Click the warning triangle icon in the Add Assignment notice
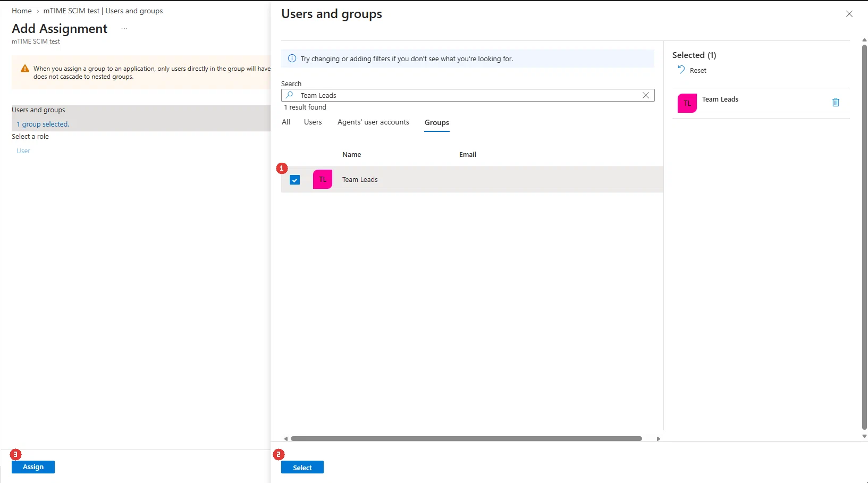Image resolution: width=868 pixels, height=483 pixels. pyautogui.click(x=25, y=69)
